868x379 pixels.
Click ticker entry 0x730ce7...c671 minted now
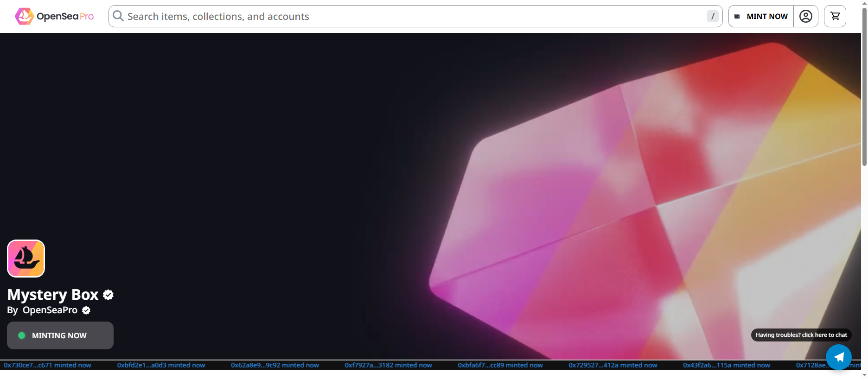(48, 365)
